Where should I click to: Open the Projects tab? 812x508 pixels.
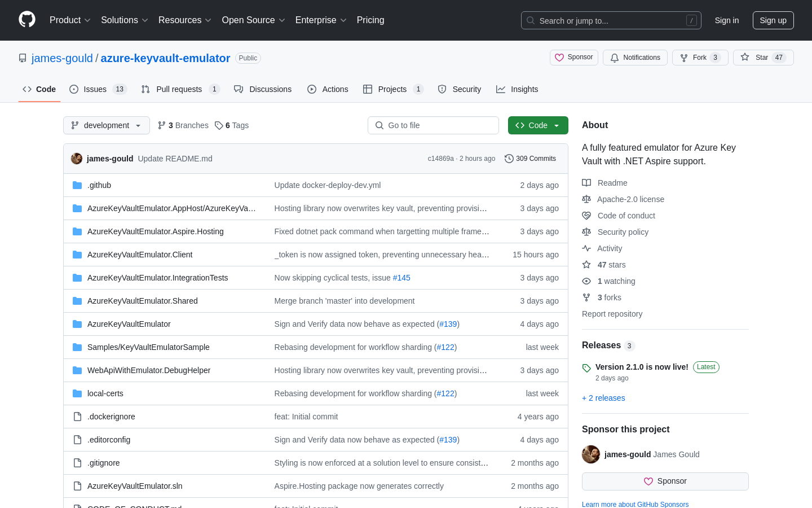pyautogui.click(x=393, y=89)
